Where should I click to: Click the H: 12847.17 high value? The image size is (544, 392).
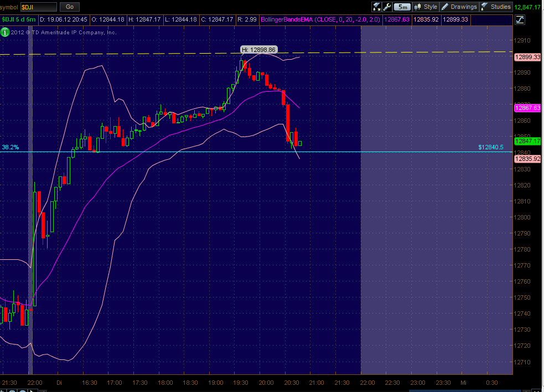coord(144,19)
